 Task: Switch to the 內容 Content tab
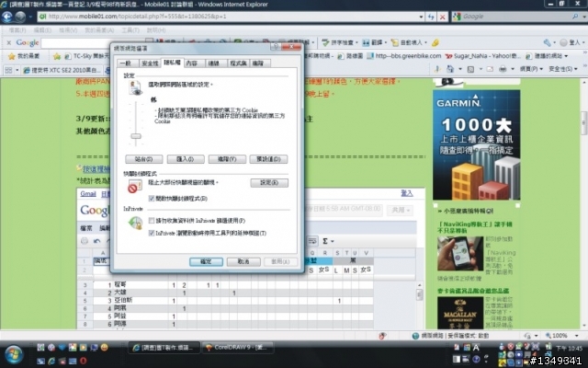192,63
